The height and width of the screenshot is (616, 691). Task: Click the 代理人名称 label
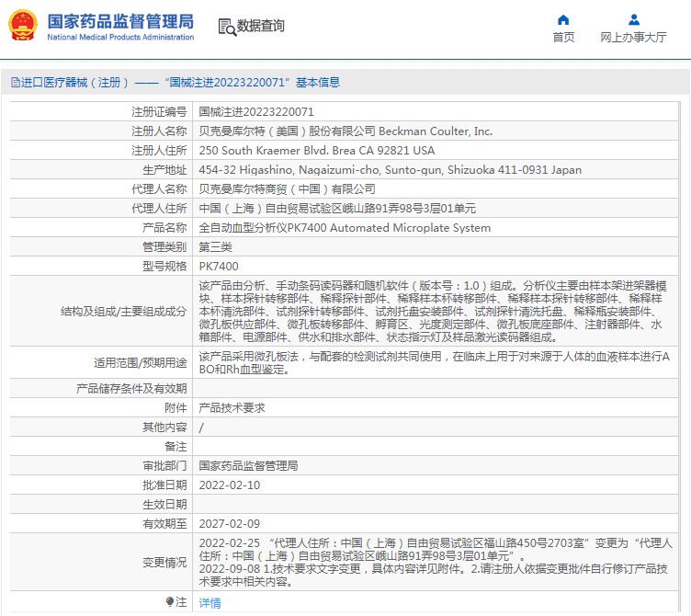tap(159, 189)
